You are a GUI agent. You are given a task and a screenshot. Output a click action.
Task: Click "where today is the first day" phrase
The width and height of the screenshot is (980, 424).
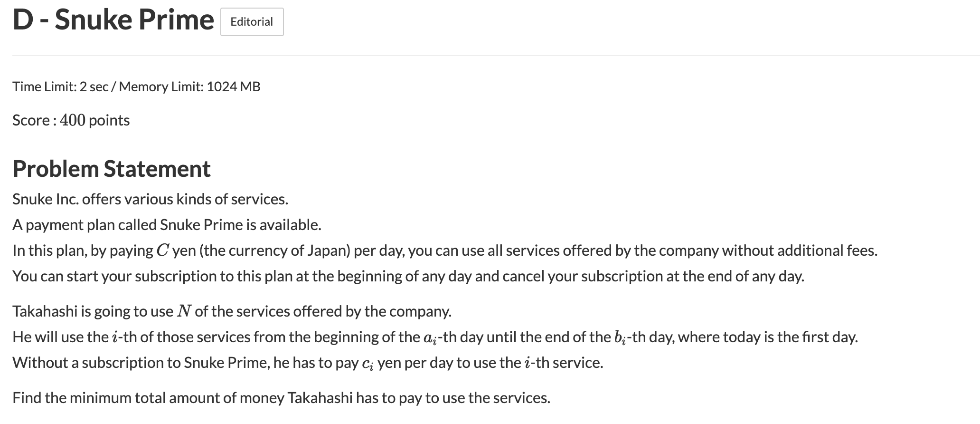[768, 337]
